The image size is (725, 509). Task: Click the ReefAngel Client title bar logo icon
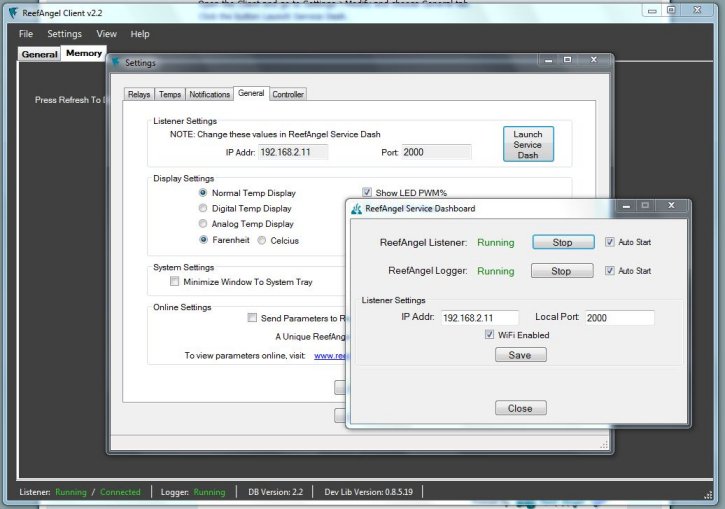(12, 13)
